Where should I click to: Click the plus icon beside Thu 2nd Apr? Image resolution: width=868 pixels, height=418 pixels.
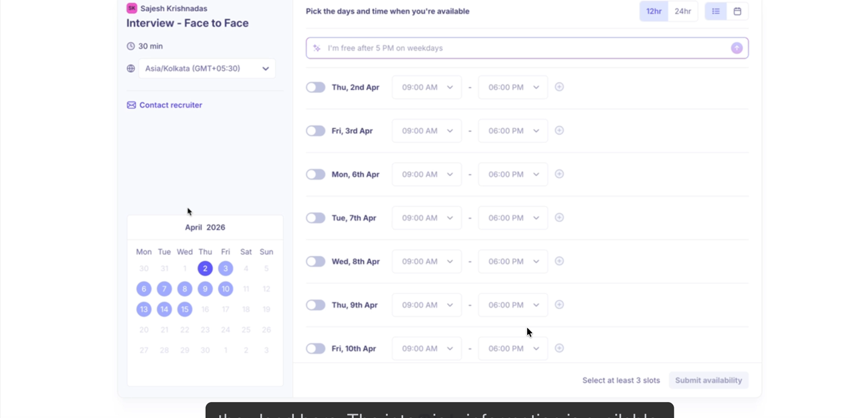(x=559, y=87)
